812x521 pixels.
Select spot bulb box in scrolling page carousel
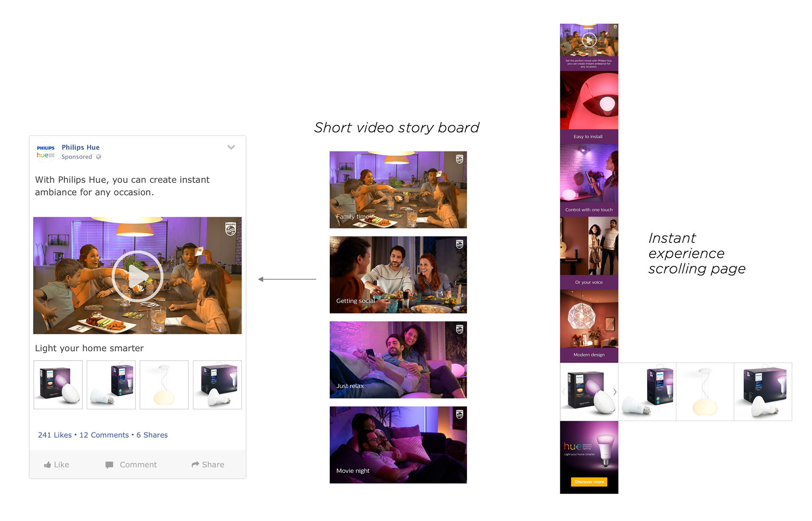tap(763, 392)
